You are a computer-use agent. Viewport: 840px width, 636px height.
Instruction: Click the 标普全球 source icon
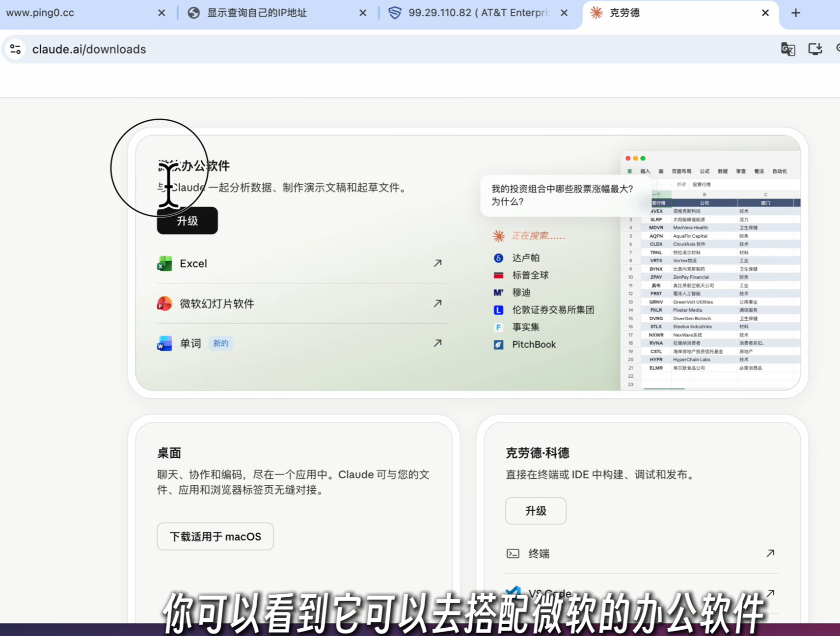498,275
